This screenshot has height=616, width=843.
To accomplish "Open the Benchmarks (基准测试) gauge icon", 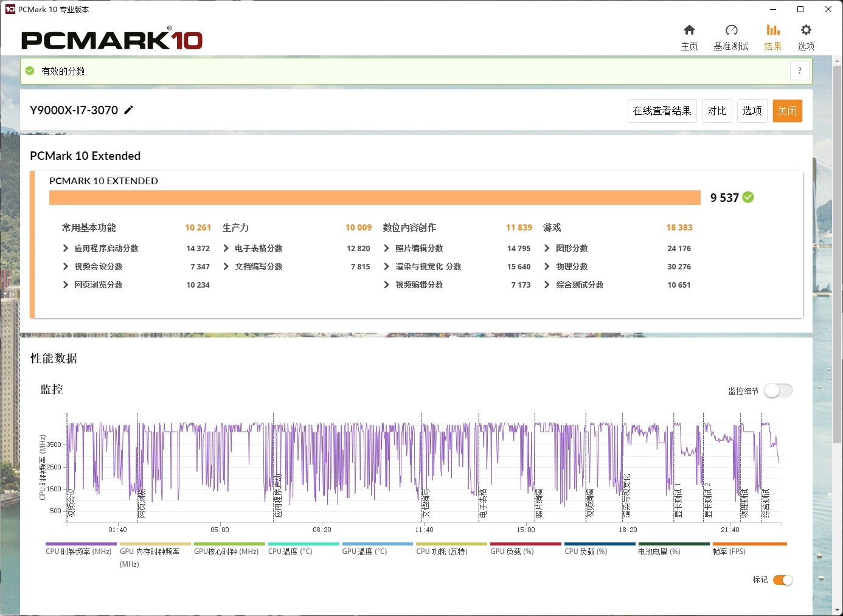I will 731,30.
